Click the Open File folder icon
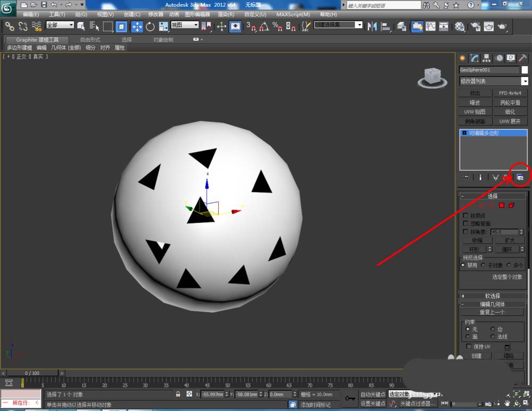The image size is (532, 411). tap(34, 5)
